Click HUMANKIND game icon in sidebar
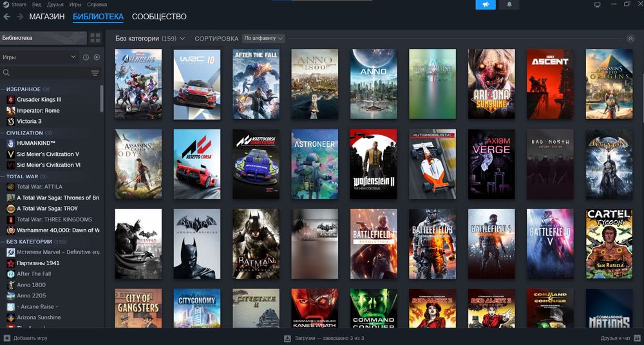 tap(11, 143)
